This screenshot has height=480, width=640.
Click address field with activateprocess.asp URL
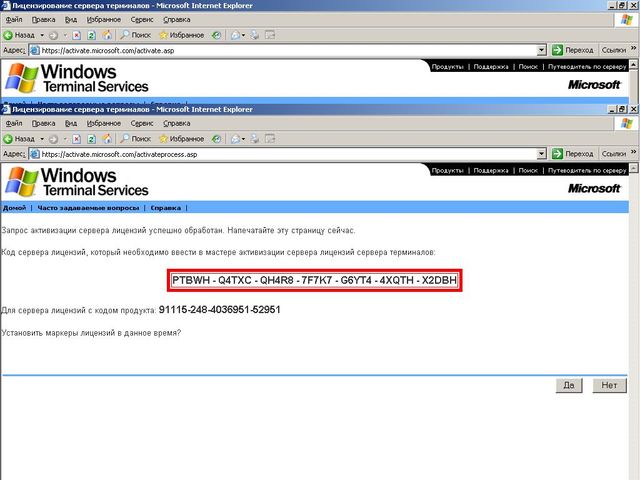(x=289, y=154)
